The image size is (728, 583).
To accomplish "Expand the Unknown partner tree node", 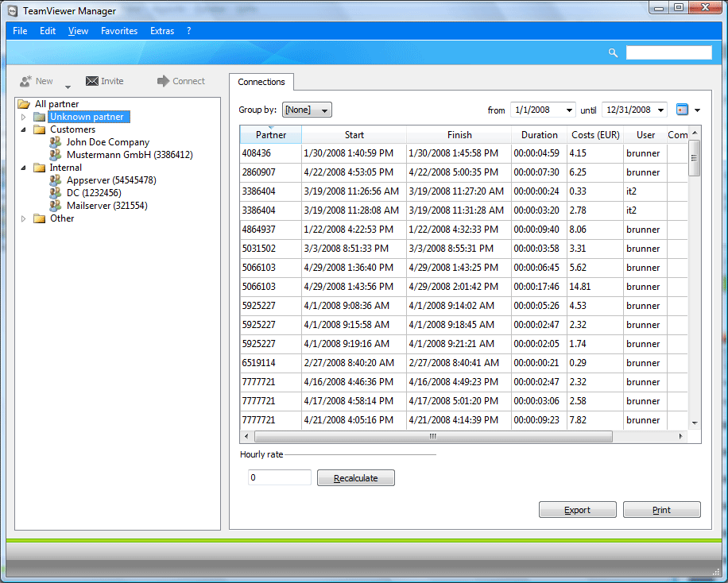I will 23,117.
